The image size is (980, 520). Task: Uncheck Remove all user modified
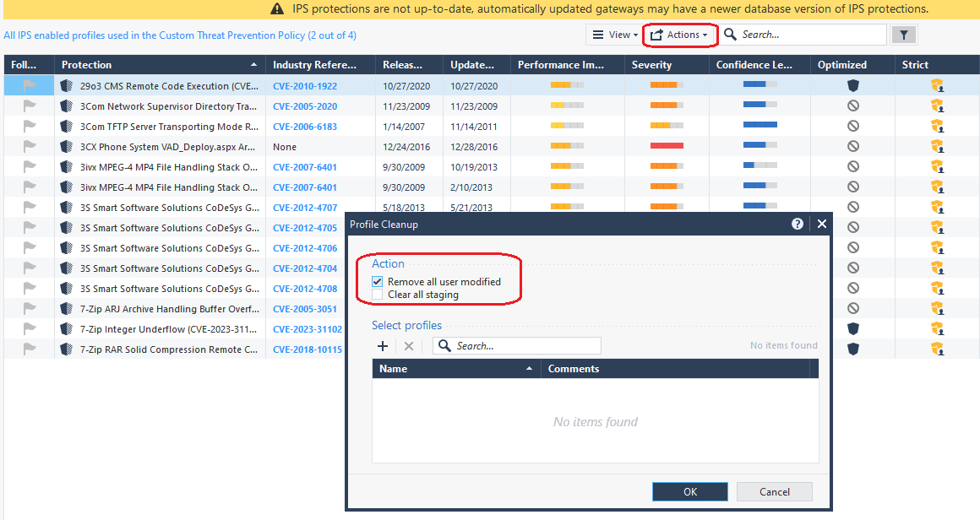[x=377, y=281]
